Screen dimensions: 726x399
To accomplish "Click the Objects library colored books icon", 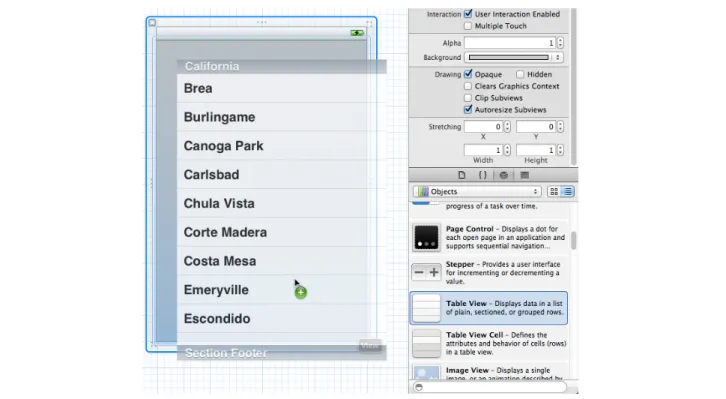I will click(422, 192).
